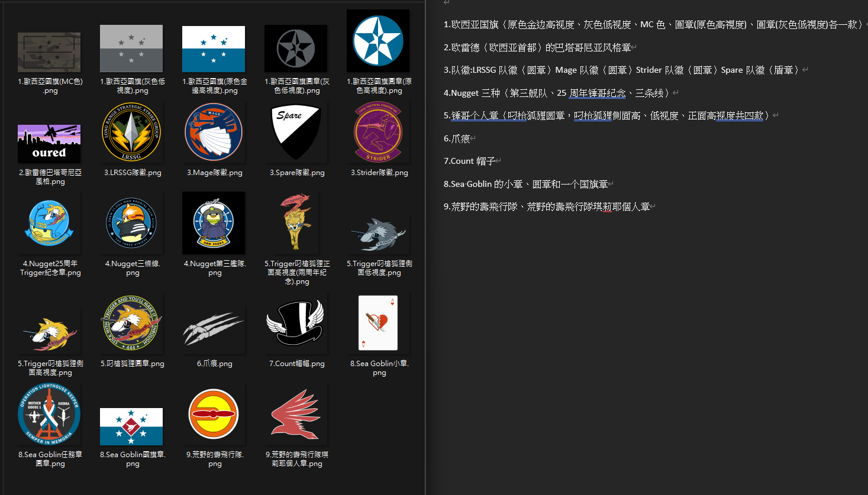Click the 7.Count帽帽.png top hat file
868x495 pixels.
coord(296,323)
